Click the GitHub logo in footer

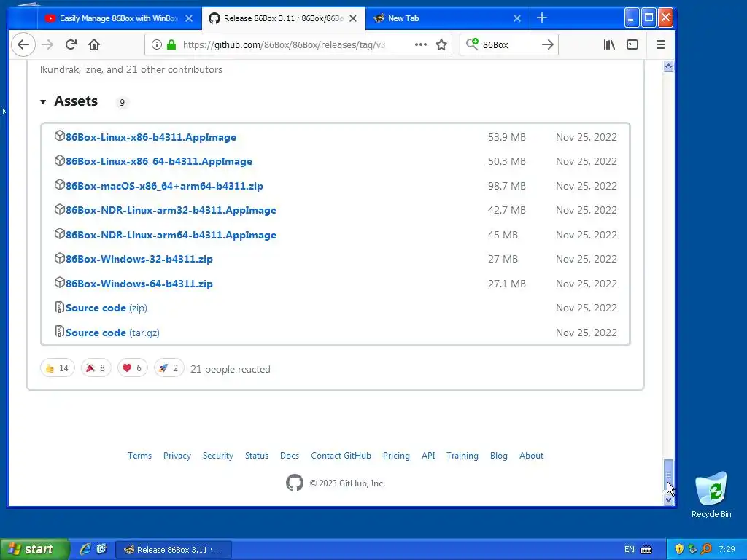(295, 483)
